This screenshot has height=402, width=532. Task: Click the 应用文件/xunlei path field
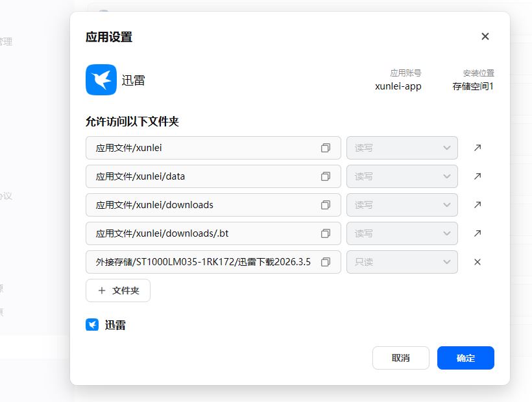pyautogui.click(x=213, y=148)
